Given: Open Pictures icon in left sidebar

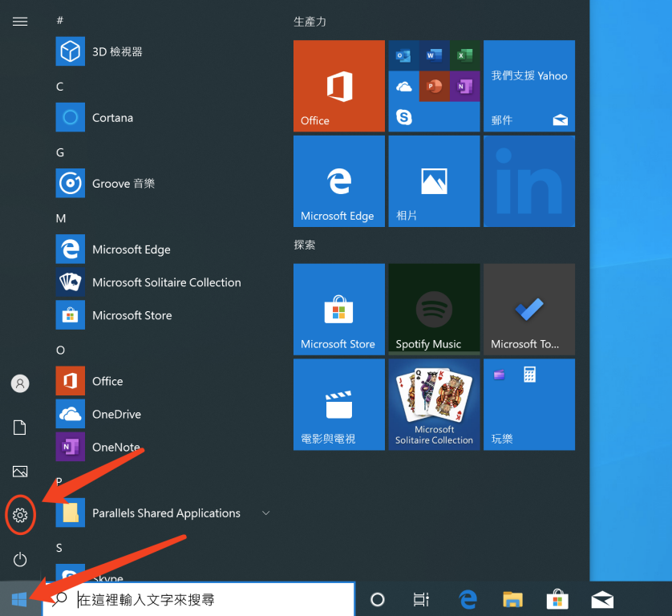Looking at the screenshot, I should coord(20,472).
